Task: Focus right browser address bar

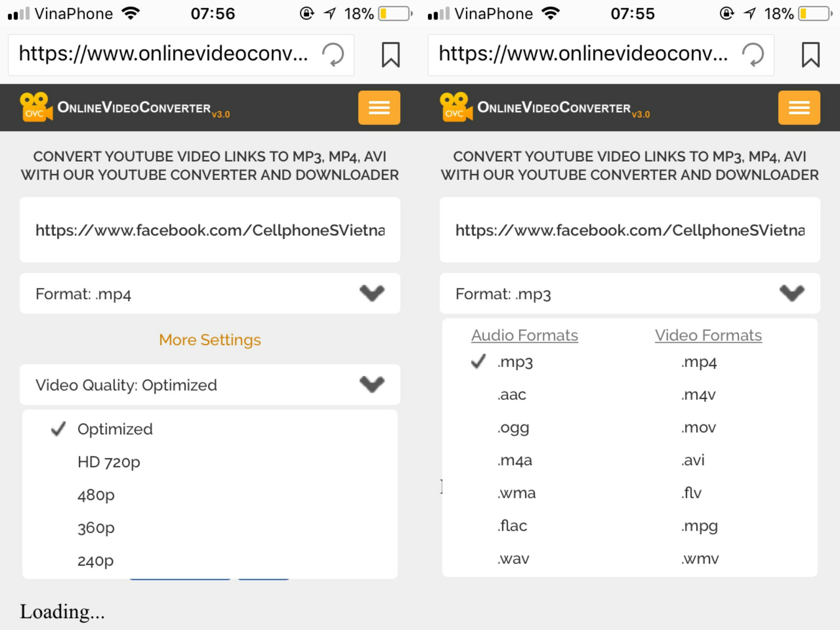Action: click(x=601, y=55)
